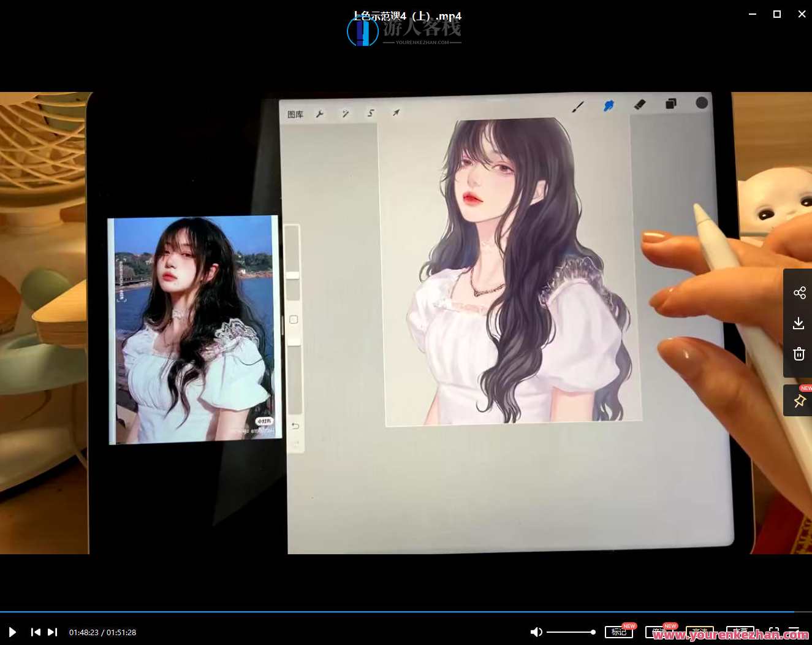
Task: Toggle the pin icon on right sidebar
Action: point(799,401)
